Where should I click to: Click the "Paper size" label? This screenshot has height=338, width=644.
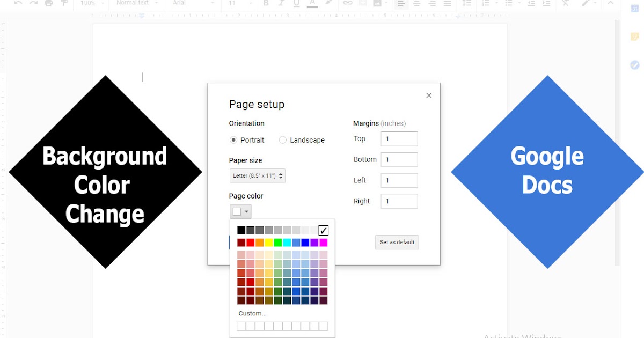click(x=246, y=160)
